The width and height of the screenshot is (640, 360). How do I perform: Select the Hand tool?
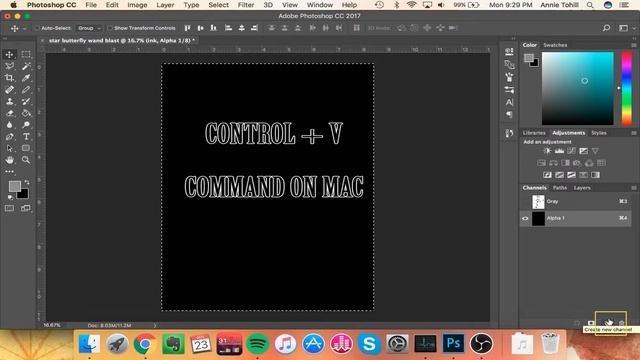point(9,160)
